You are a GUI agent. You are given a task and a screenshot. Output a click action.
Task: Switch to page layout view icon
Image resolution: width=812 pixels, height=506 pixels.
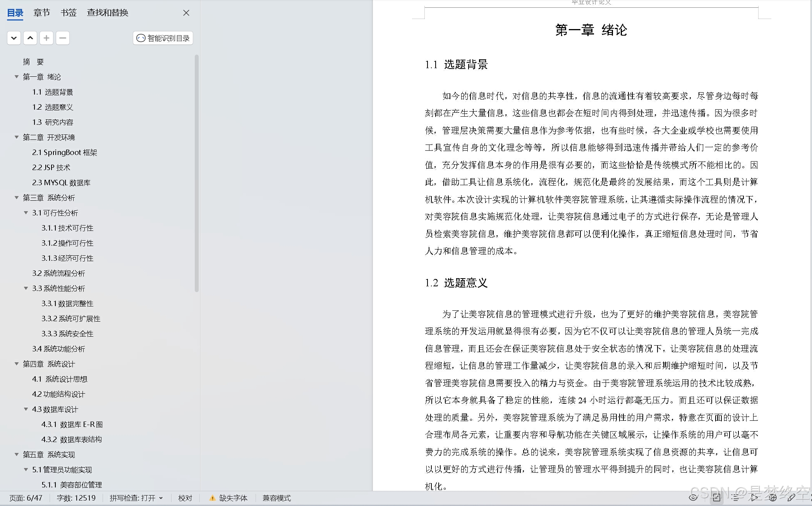pos(716,497)
